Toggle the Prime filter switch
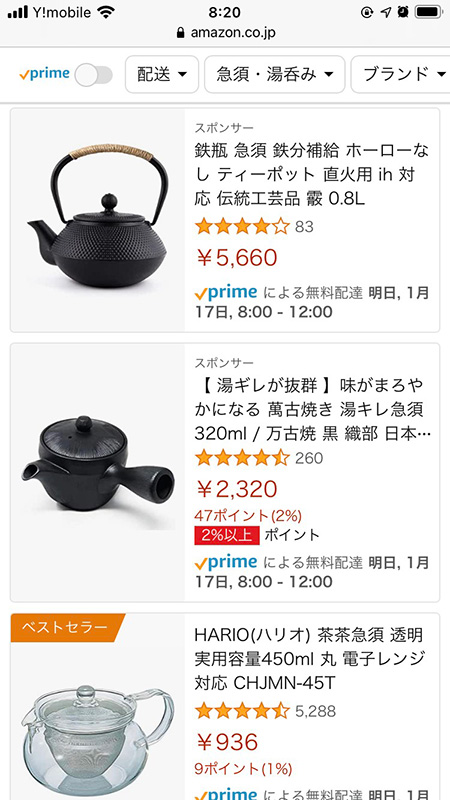This screenshot has height=800, width=450. coord(93,75)
